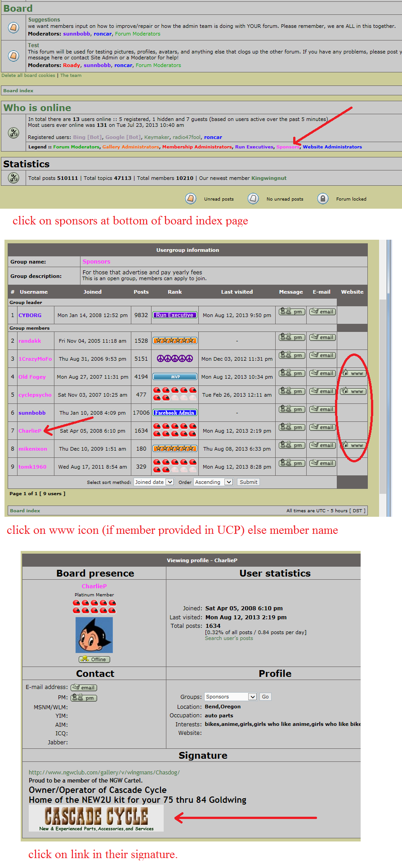Email tomk1960 via email icon
This screenshot has height=868, width=402.
(x=322, y=463)
